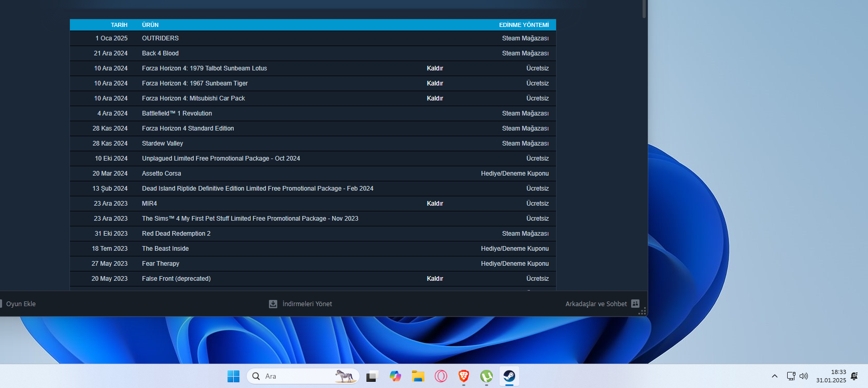Image resolution: width=868 pixels, height=388 pixels.
Task: Select the Stardew Valley product name
Action: (162, 143)
